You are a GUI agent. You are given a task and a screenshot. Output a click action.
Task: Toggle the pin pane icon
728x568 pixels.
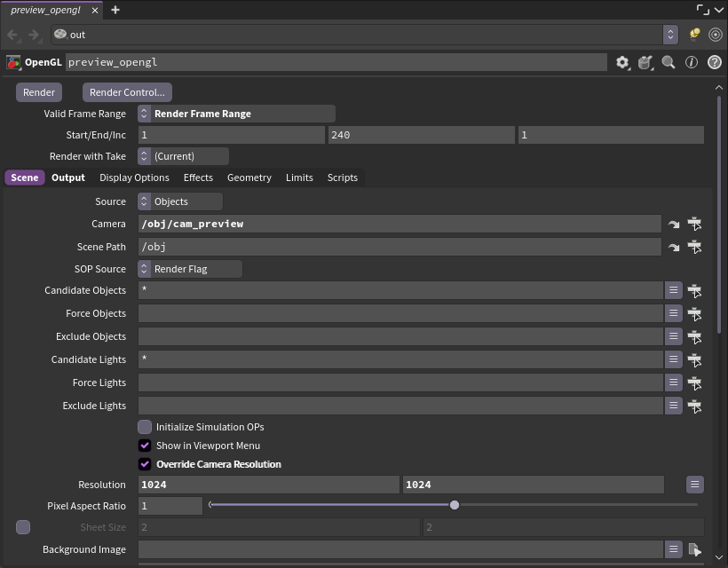pos(694,35)
